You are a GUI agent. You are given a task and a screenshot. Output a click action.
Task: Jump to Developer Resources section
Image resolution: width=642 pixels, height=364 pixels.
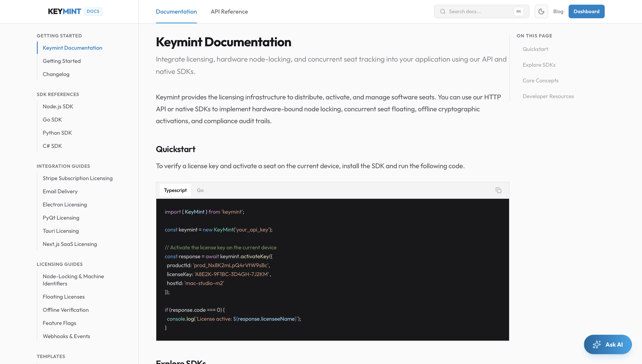[548, 96]
